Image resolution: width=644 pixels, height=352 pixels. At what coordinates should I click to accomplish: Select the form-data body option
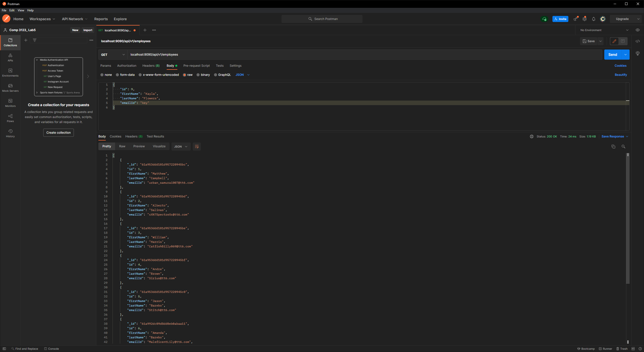[117, 75]
